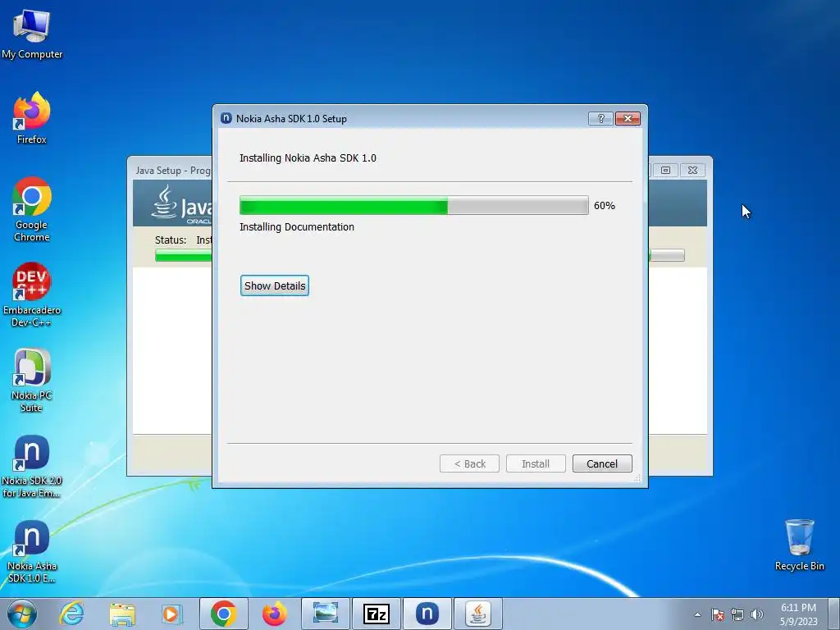The width and height of the screenshot is (840, 630).
Task: Click the Nokia icon in setup title bar
Action: (x=226, y=118)
